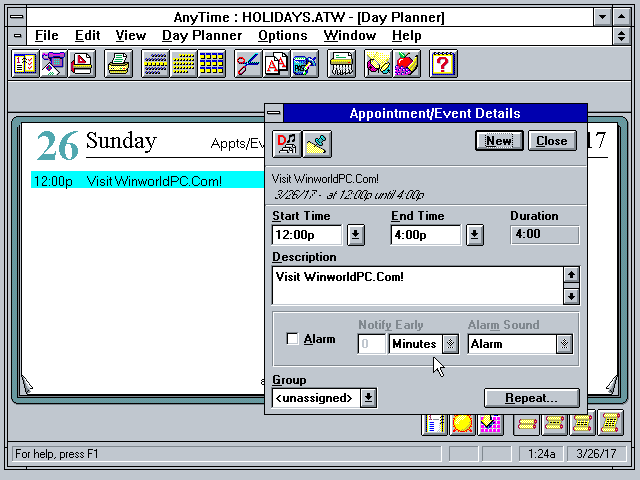Open the Day Planner menu

click(202, 36)
